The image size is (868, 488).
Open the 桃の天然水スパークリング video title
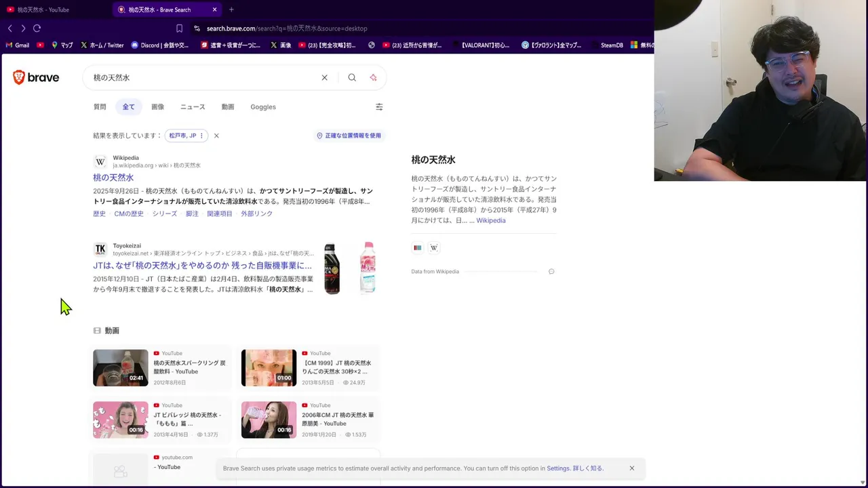pyautogui.click(x=189, y=367)
